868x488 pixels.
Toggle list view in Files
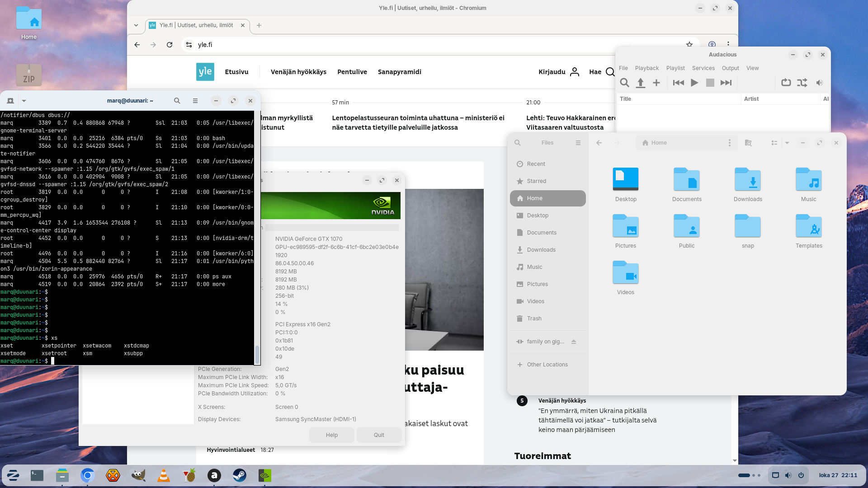coord(774,143)
